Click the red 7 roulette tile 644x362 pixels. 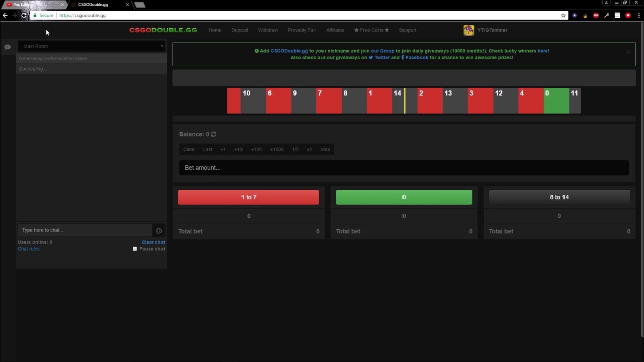[329, 101]
